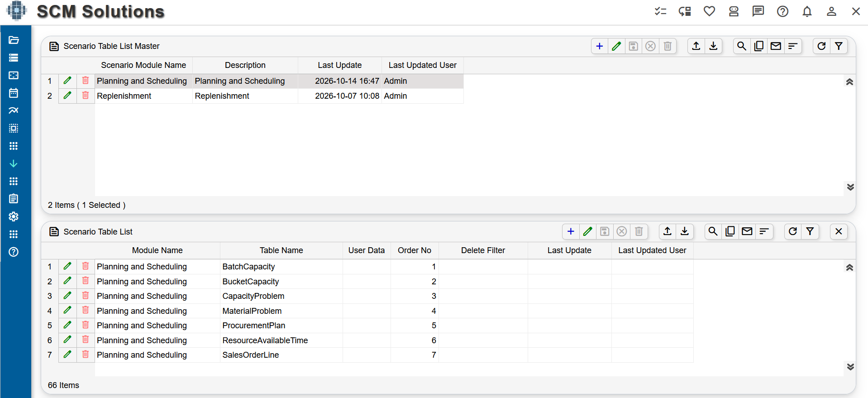Open filter in Scenario Table List toolbar
This screenshot has width=868, height=398.
coord(810,231)
